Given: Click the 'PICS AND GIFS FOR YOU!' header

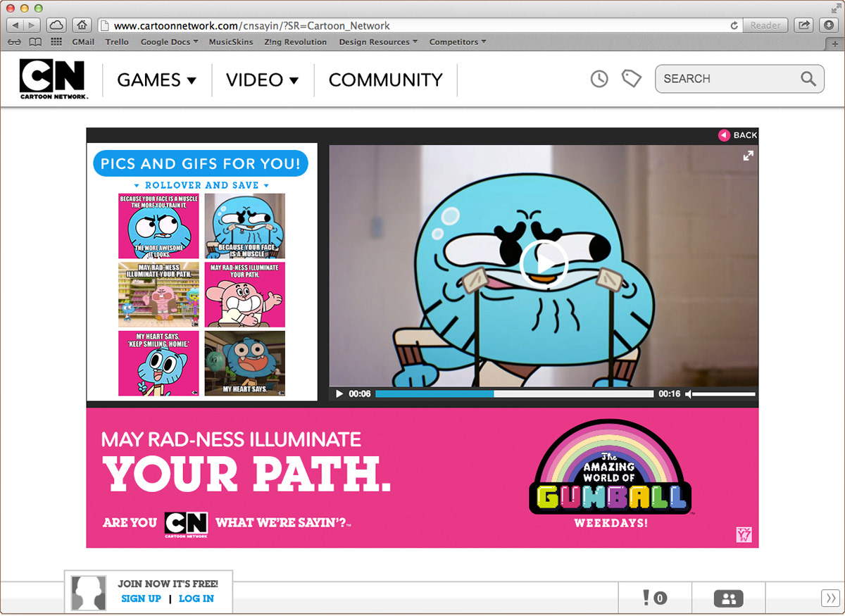Looking at the screenshot, I should pos(201,164).
